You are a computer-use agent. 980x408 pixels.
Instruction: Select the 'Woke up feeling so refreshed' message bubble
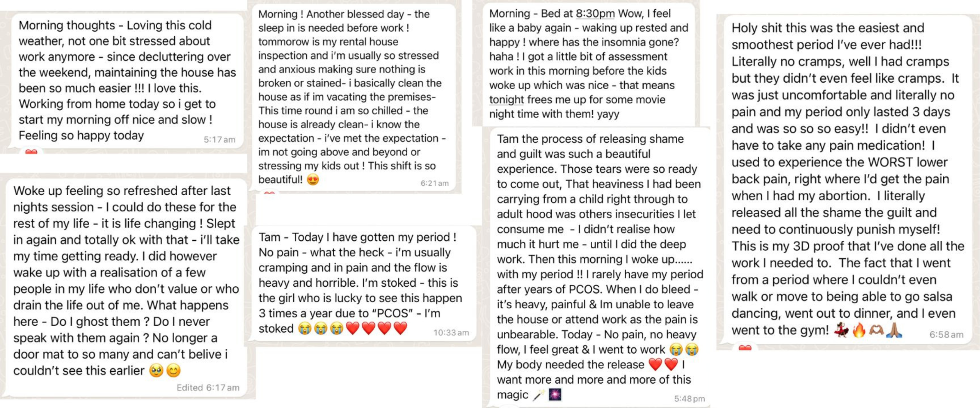pos(126,287)
